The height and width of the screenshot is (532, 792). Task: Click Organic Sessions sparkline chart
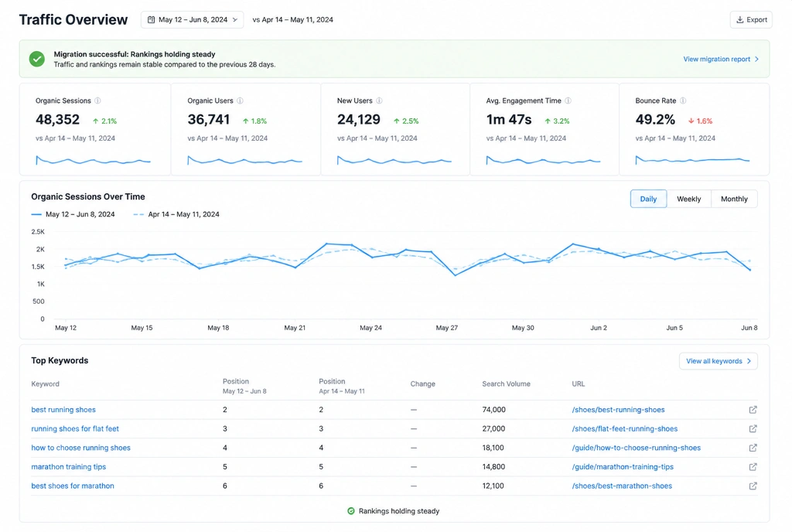tap(94, 161)
